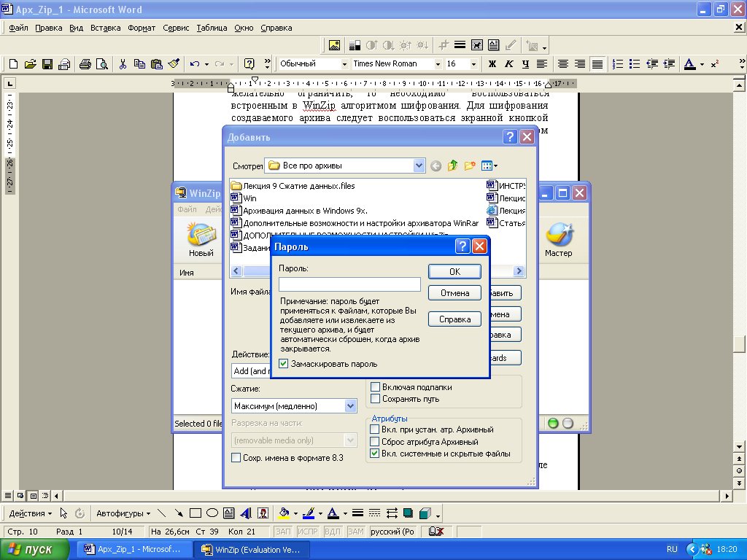Viewport: 747px width, 560px height.
Task: Click the Italic К formatting icon
Action: [x=508, y=64]
